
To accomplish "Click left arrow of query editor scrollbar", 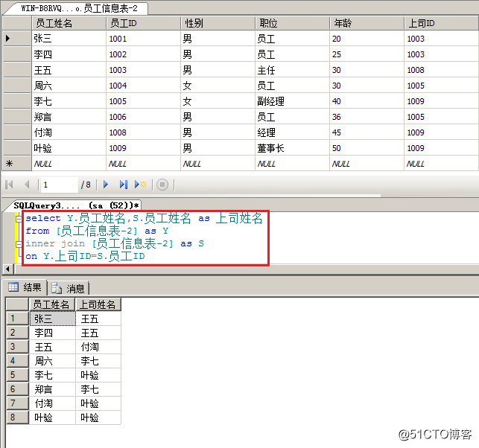I will pyautogui.click(x=7, y=269).
